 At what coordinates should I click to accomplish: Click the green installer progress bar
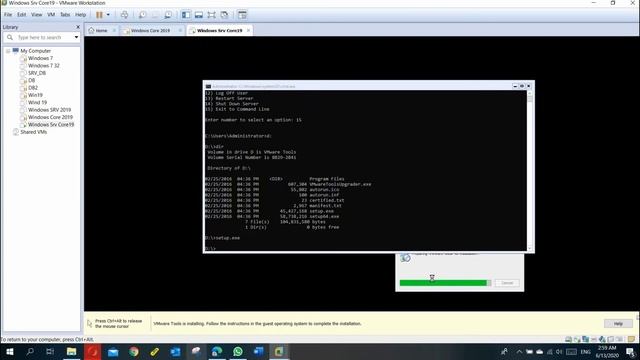coord(445,283)
